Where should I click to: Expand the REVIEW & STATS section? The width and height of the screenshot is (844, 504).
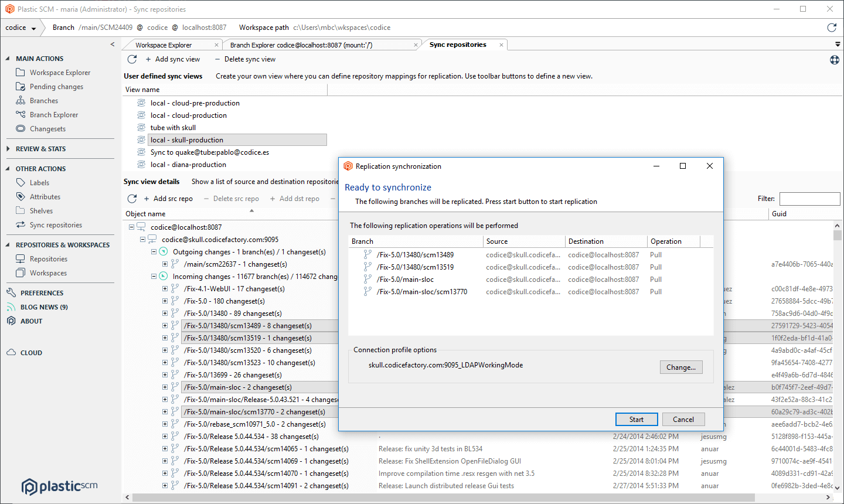(8, 149)
